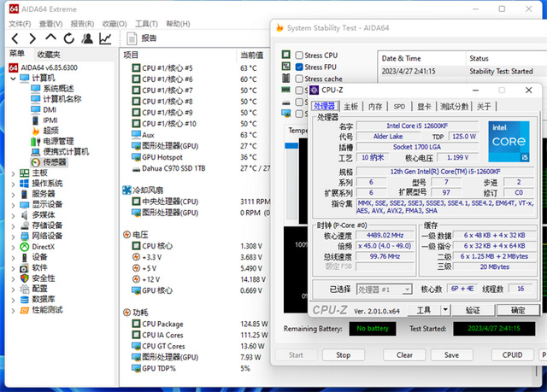Screen dimensions: 547x392
Task: Click the Back arrow in AIDA64 toolbar
Action: (x=13, y=38)
